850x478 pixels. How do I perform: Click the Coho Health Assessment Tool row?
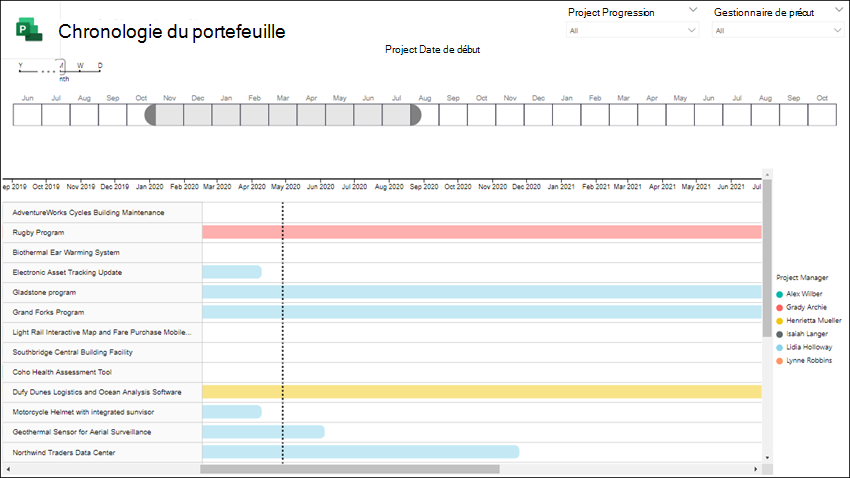(102, 372)
